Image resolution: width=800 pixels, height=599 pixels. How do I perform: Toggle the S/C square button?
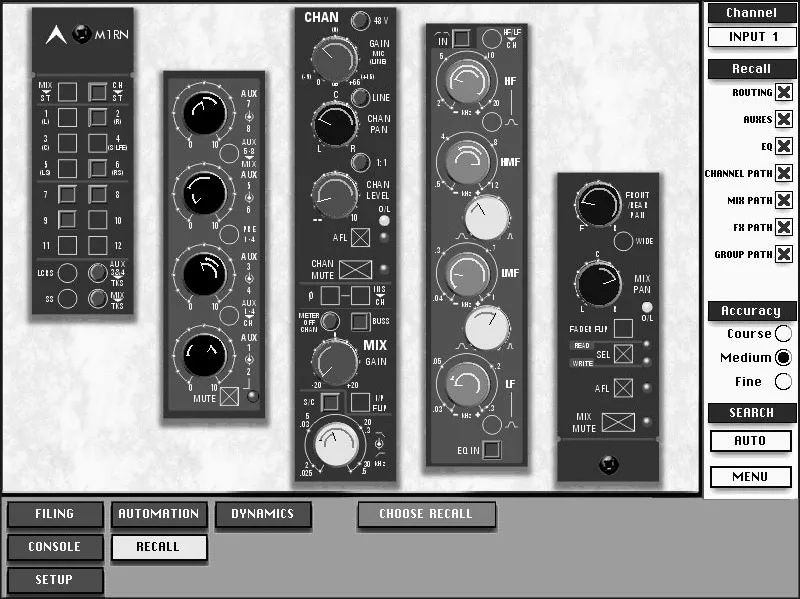click(330, 402)
